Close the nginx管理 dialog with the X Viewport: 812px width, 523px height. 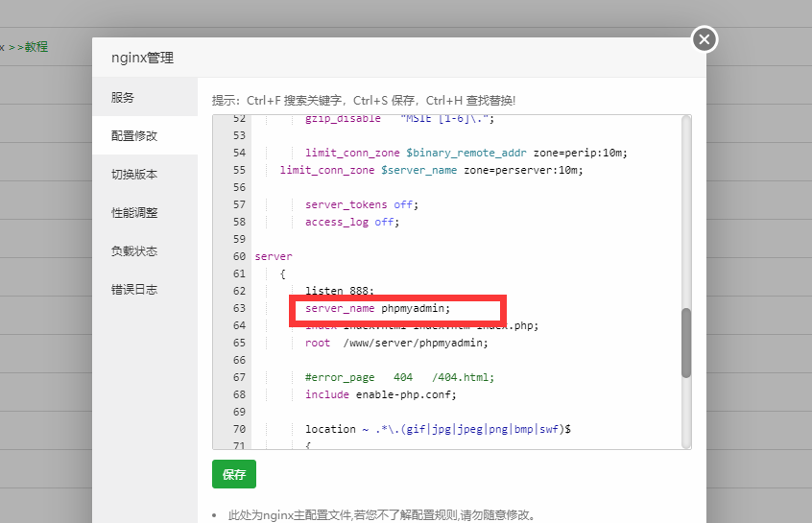(705, 39)
